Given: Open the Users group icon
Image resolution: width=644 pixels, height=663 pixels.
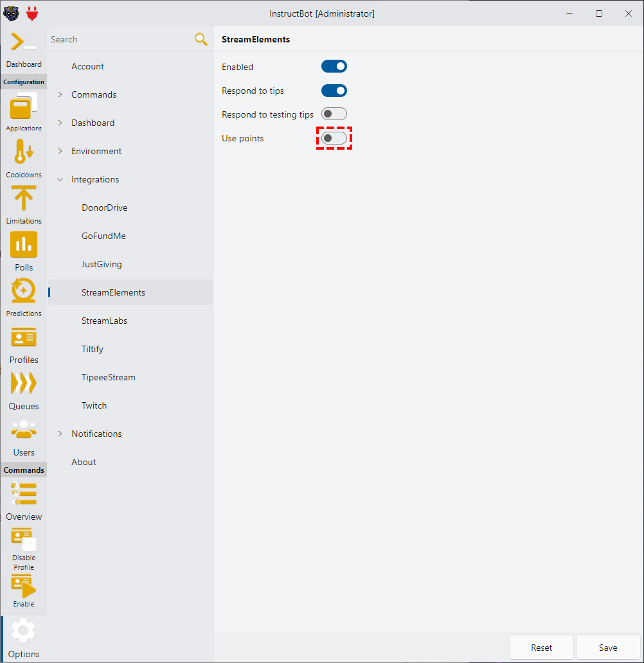Looking at the screenshot, I should 23,429.
